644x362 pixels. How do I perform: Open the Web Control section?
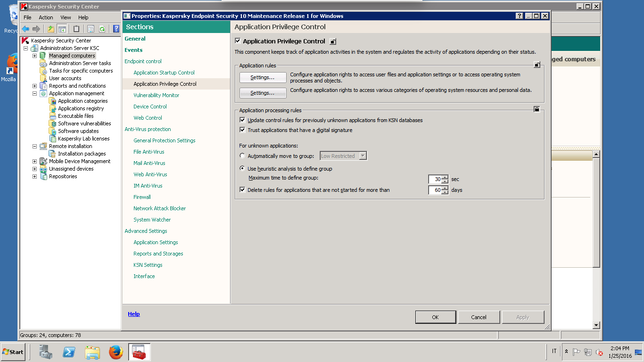[148, 118]
